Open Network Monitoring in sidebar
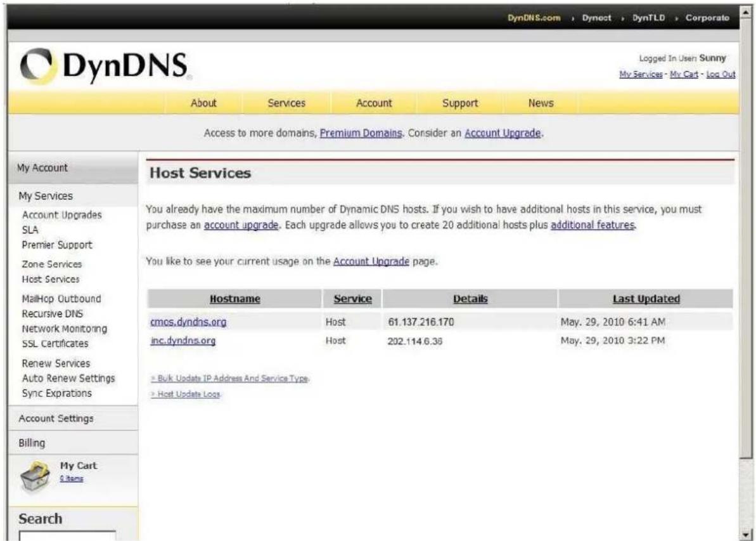 tap(65, 329)
